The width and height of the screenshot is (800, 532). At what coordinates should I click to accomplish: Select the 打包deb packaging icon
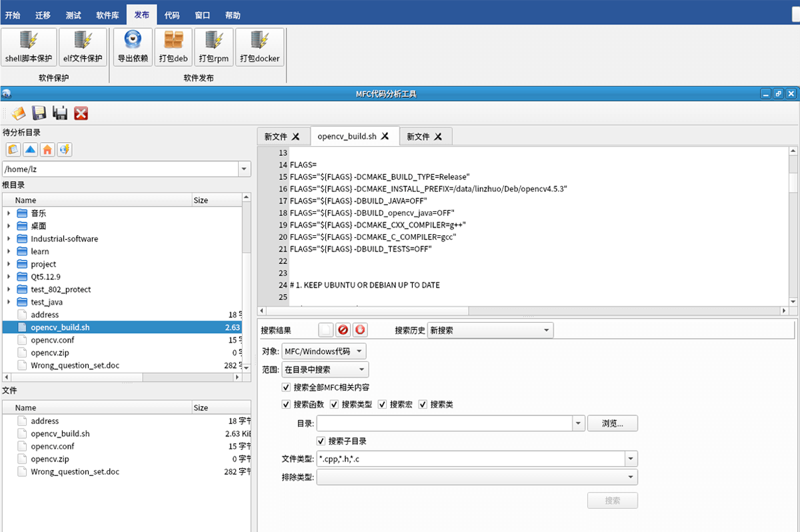click(x=173, y=47)
